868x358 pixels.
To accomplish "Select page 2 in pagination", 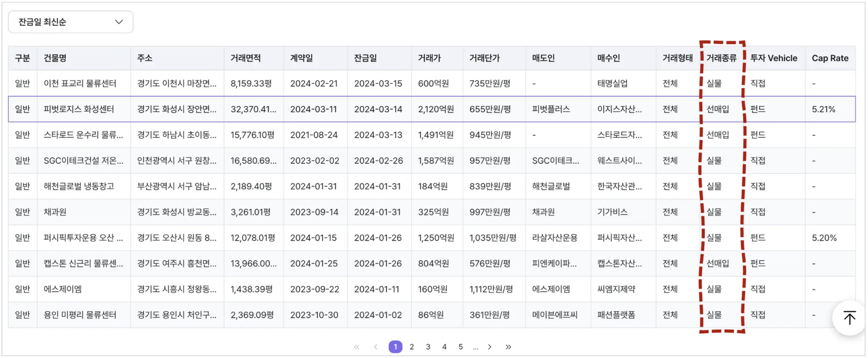I will pyautogui.click(x=412, y=346).
